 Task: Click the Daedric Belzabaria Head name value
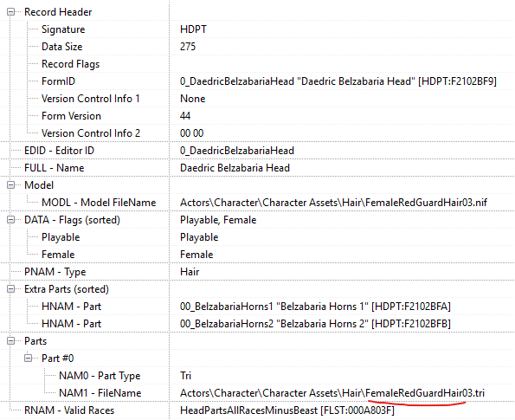pyautogui.click(x=235, y=168)
